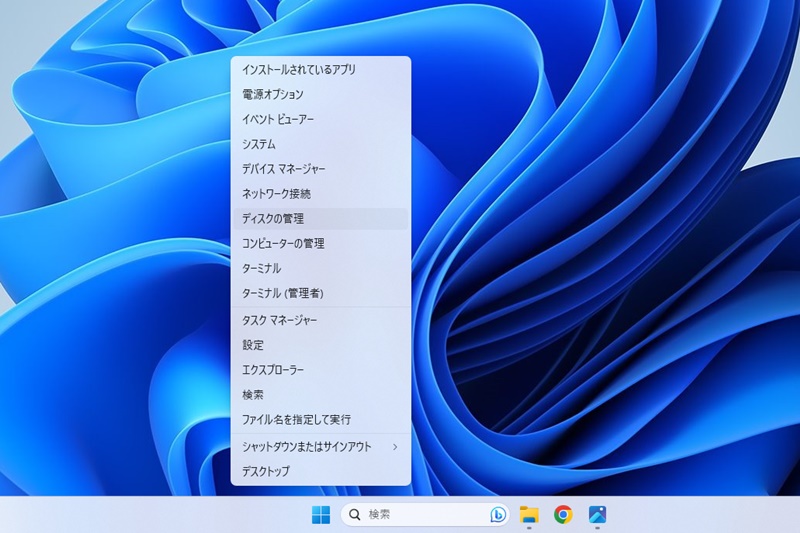Expand the シャットダウンまたはサインアウト submenu arrow
This screenshot has width=800, height=533.
pos(395,446)
